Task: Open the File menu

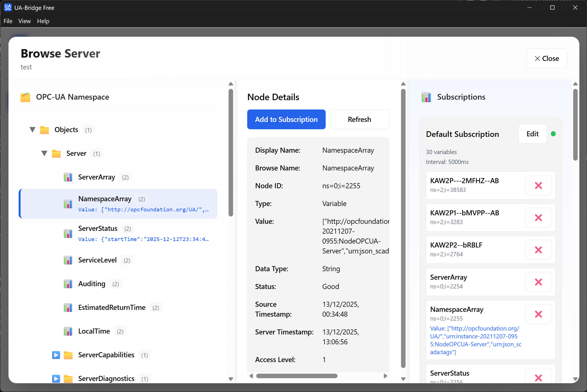Action: tap(8, 21)
